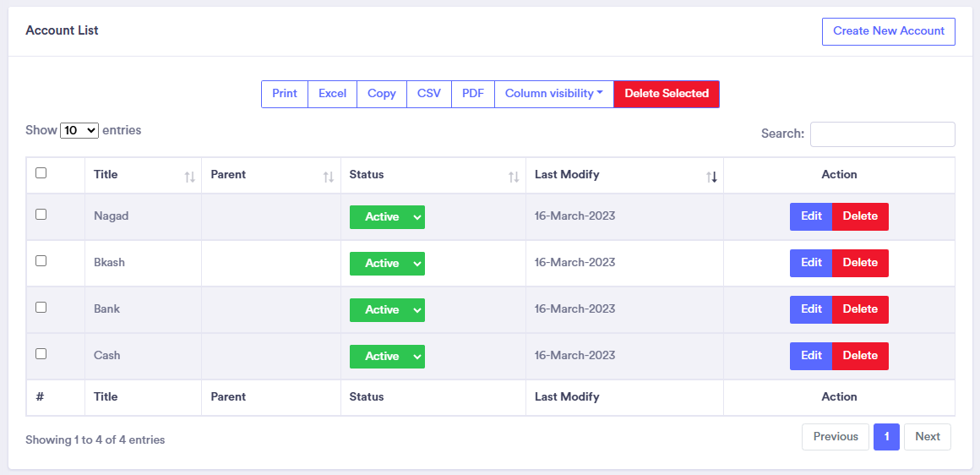The image size is (980, 475).
Task: Select the Bank row checkbox
Action: [x=41, y=308]
